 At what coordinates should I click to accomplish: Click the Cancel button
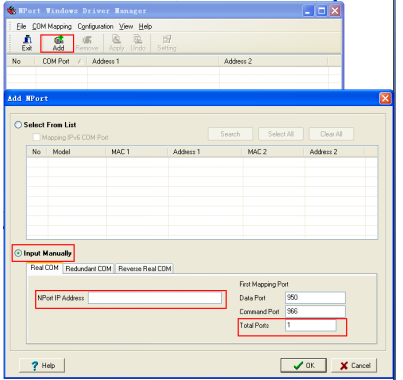tap(354, 366)
